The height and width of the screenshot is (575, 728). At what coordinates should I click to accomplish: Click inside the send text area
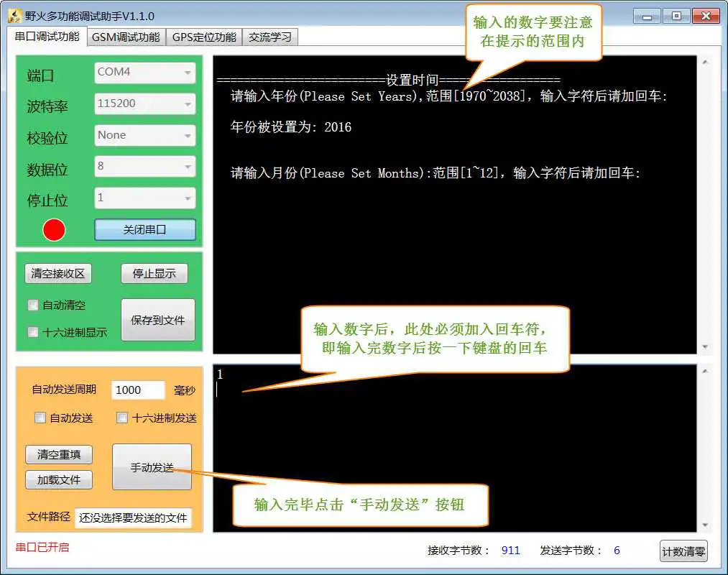coord(454,448)
